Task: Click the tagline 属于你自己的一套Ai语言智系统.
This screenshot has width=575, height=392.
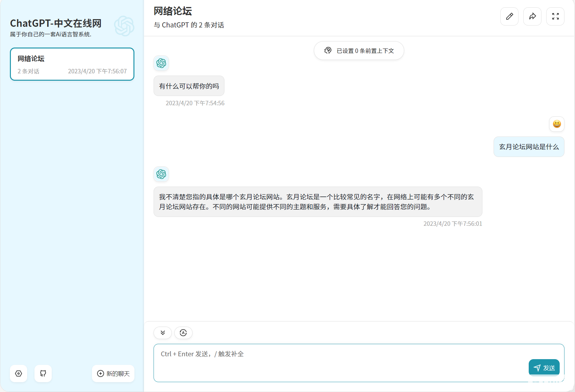Action: coord(51,34)
